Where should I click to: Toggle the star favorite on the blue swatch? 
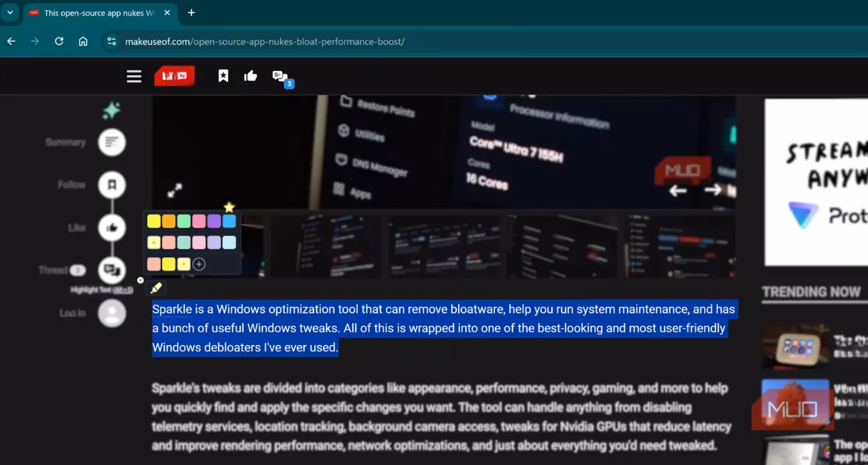point(229,208)
